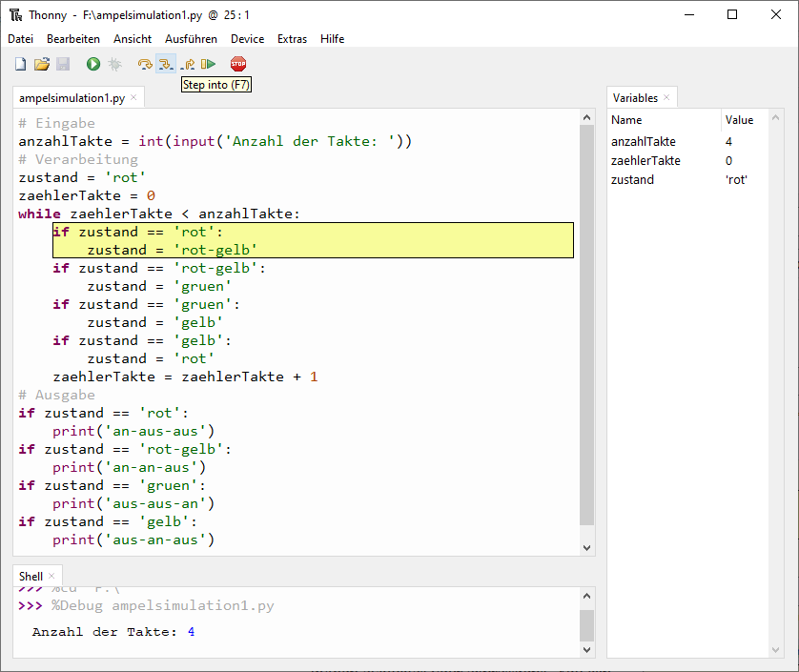The image size is (799, 672).
Task: Open an existing file
Action: pos(42,63)
